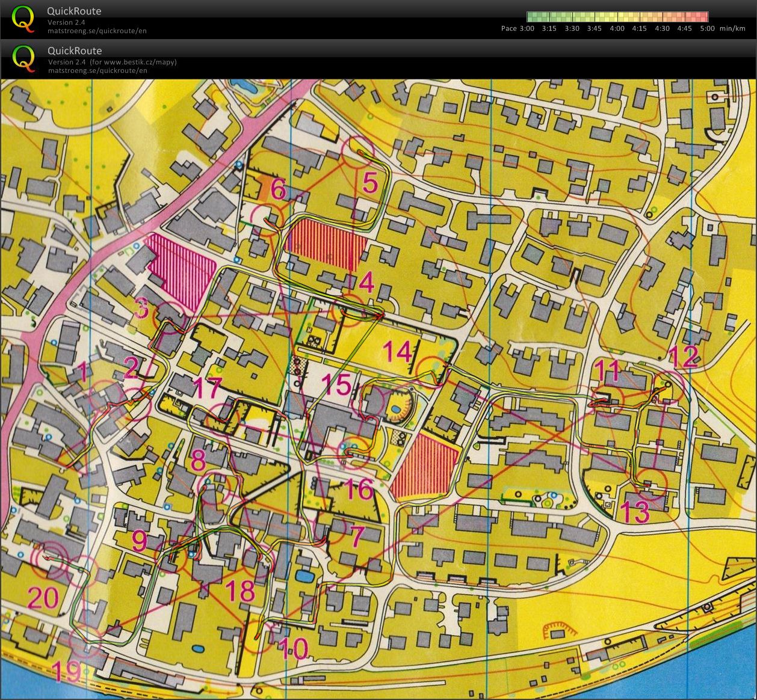Click the 'Pace 3:00' legend label
757x700 pixels.
[x=518, y=28]
